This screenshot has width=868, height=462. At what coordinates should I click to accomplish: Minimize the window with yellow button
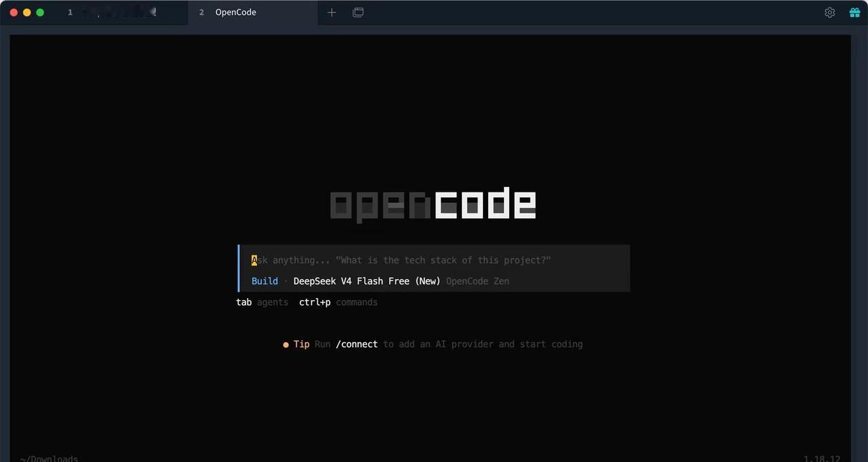[x=27, y=12]
